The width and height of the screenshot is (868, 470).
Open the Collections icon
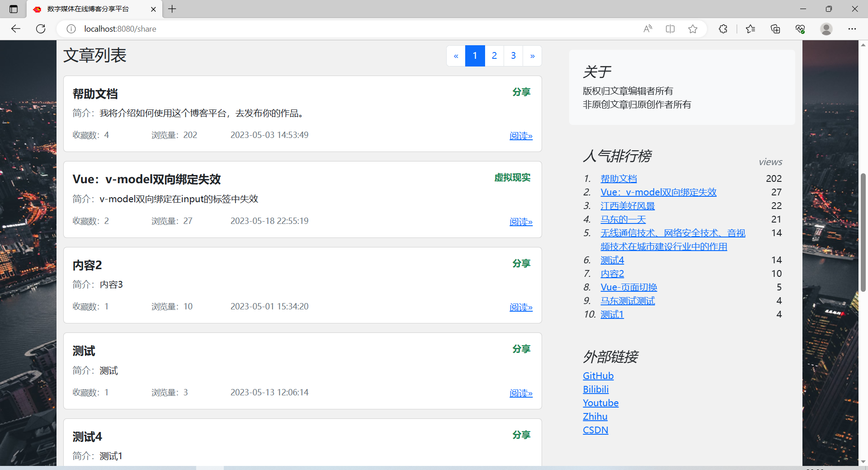(775, 28)
